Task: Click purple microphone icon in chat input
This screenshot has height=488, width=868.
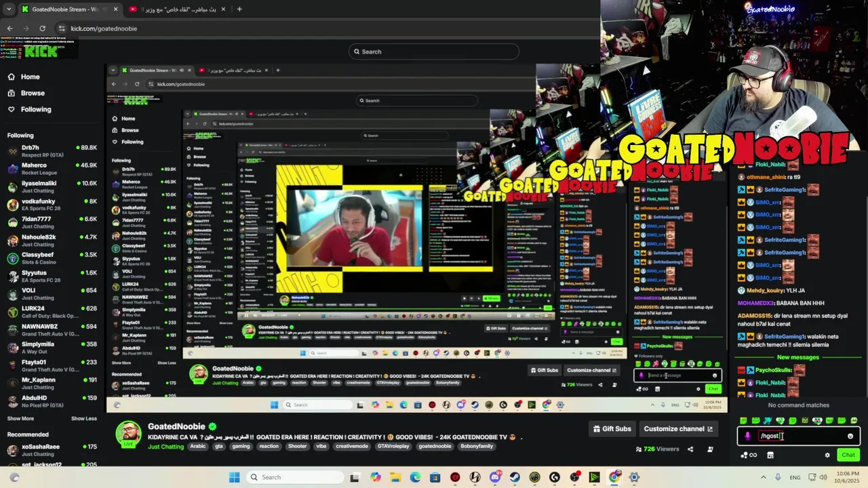Action: click(747, 436)
